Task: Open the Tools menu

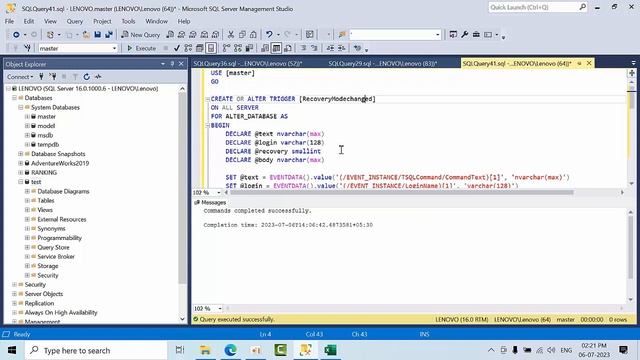Action: 128,21
